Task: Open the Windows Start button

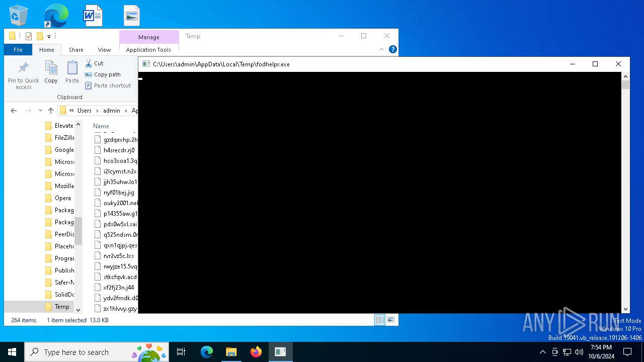Action: [x=12, y=352]
